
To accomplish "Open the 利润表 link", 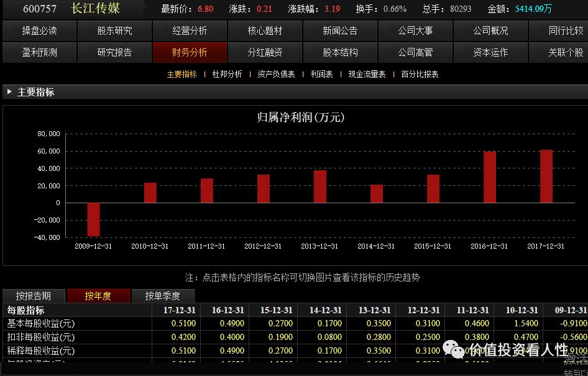I will [322, 74].
